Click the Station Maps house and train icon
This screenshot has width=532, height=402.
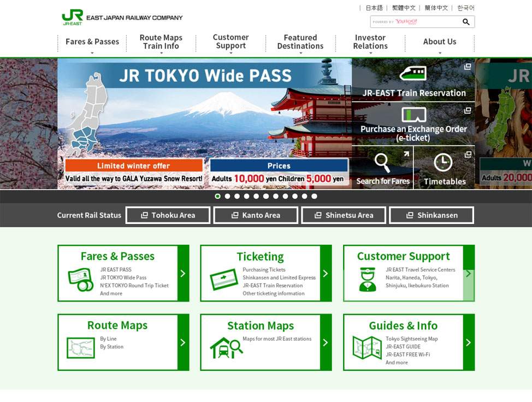(x=226, y=348)
